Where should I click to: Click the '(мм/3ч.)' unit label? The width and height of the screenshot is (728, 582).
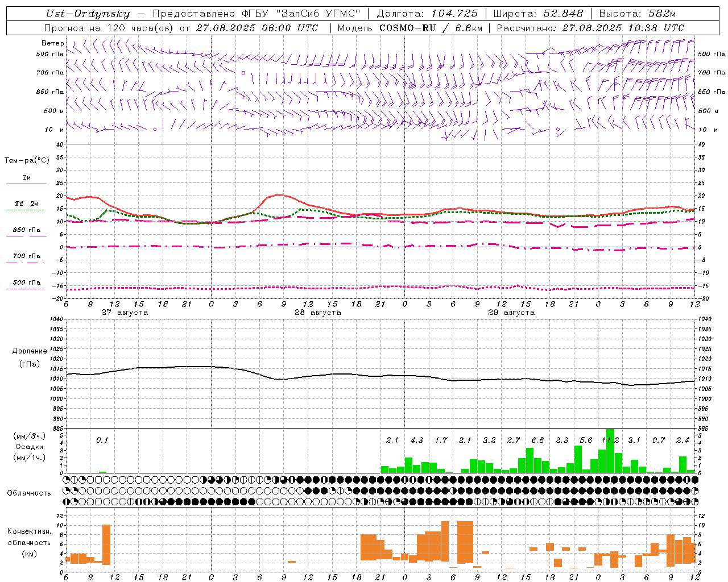coord(30,436)
